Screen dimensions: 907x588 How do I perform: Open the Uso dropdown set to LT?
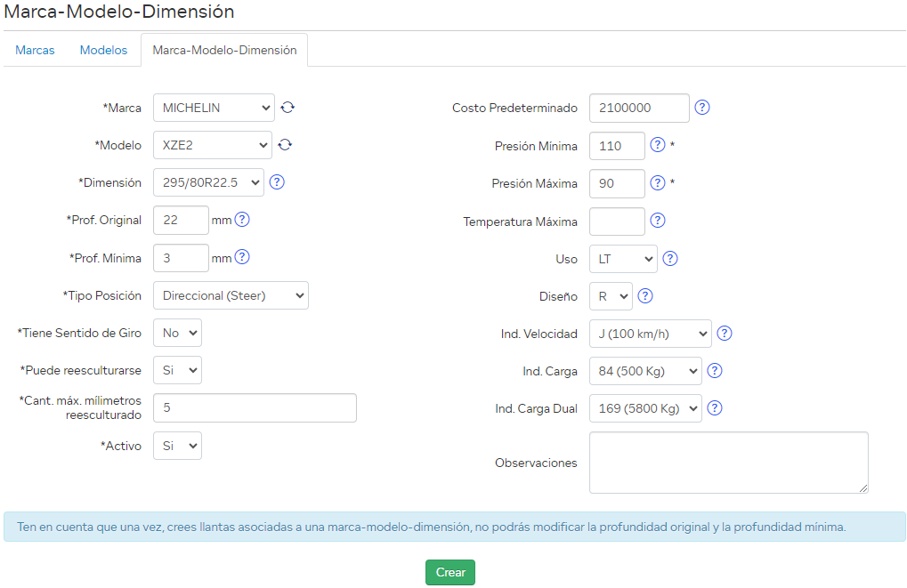pos(623,259)
